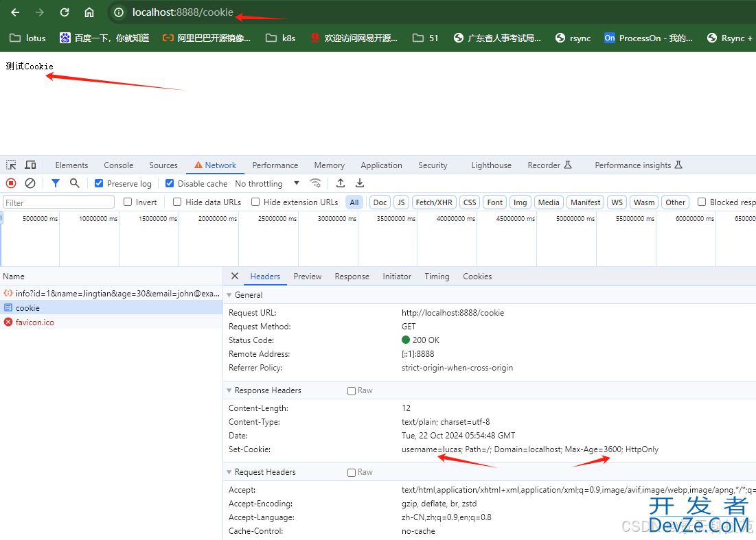
Task: Switch to the Console tab
Action: [119, 165]
